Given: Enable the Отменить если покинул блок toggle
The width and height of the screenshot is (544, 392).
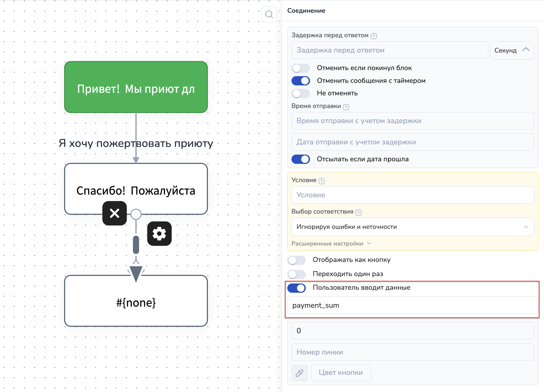Looking at the screenshot, I should click(300, 68).
